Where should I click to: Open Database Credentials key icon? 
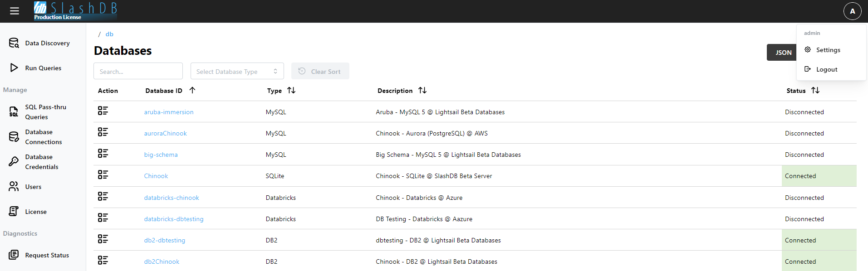click(14, 162)
